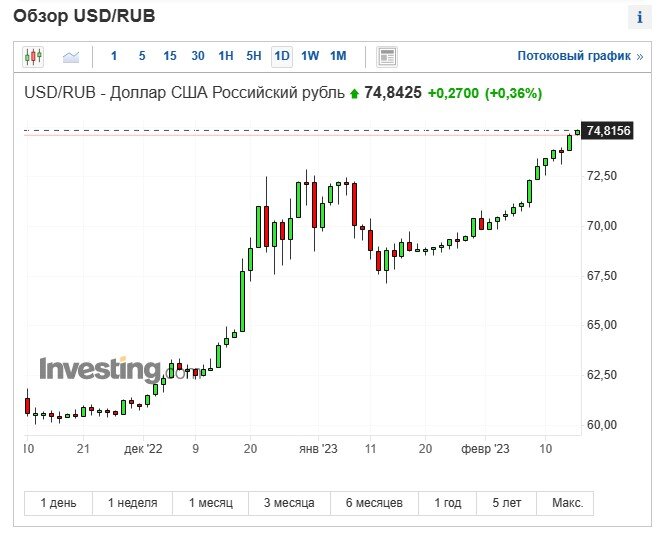Select the 1D interval
Image resolution: width=670 pixels, height=537 pixels.
[x=282, y=56]
